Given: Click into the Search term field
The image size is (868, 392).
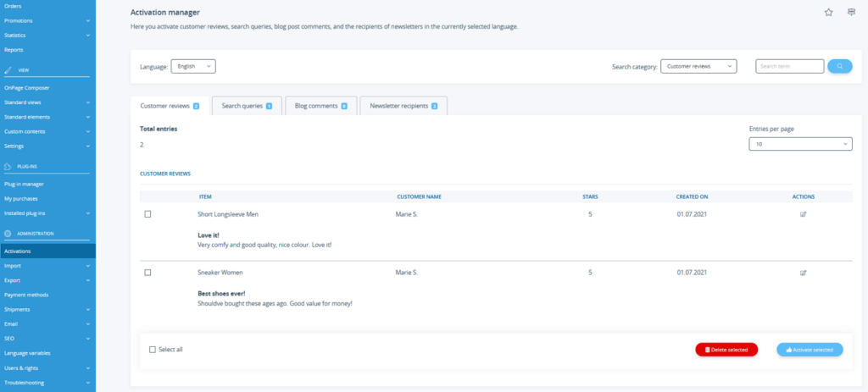Looking at the screenshot, I should (x=789, y=66).
